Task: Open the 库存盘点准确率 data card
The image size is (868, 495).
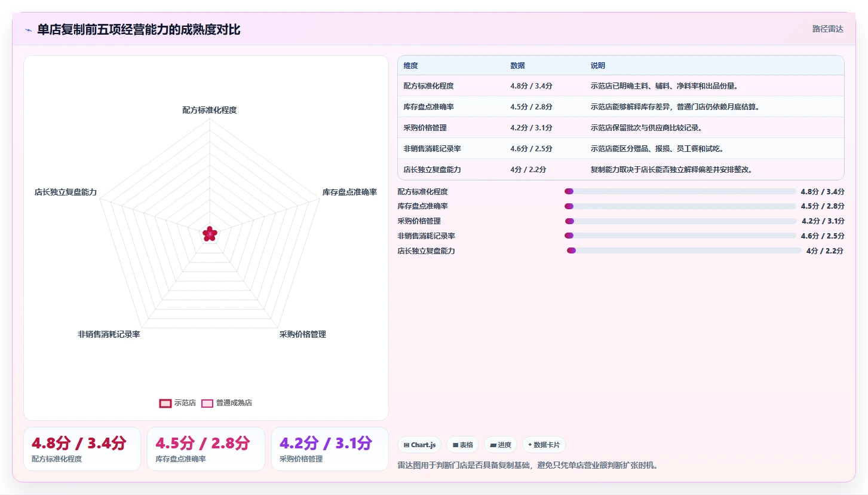Action: tap(206, 449)
